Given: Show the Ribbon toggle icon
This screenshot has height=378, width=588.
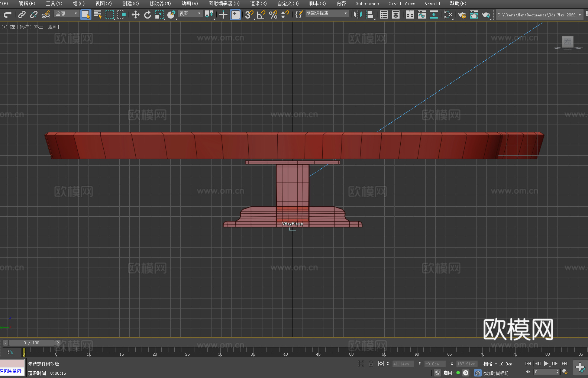Looking at the screenshot, I should coord(410,14).
